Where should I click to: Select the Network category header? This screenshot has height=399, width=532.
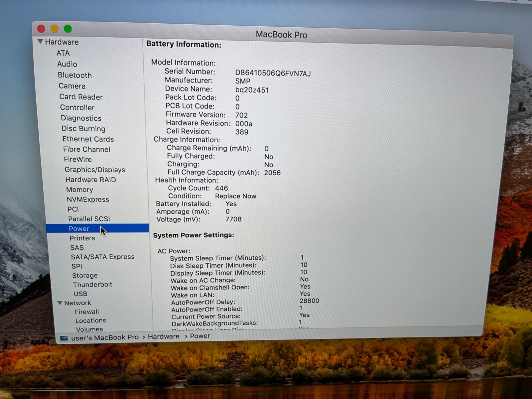pos(78,303)
